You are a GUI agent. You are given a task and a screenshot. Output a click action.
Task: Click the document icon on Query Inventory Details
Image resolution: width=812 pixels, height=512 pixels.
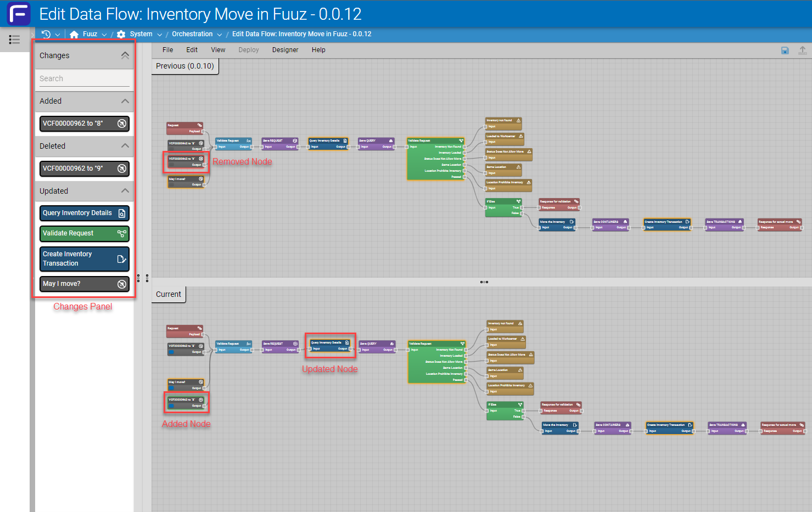pos(122,213)
